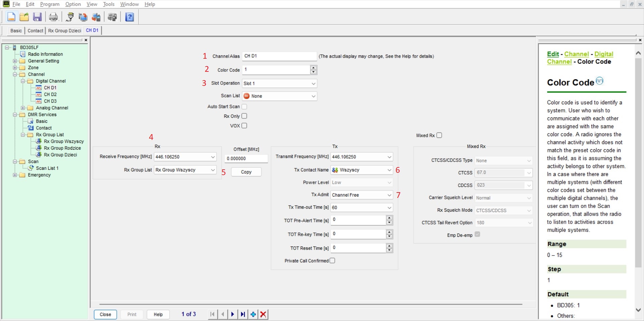Click the Channel Alias input field
Image resolution: width=644 pixels, height=321 pixels.
click(279, 56)
